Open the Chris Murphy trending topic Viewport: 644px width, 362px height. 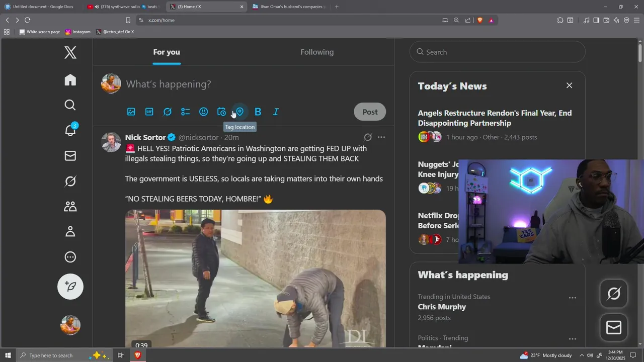pos(442,307)
